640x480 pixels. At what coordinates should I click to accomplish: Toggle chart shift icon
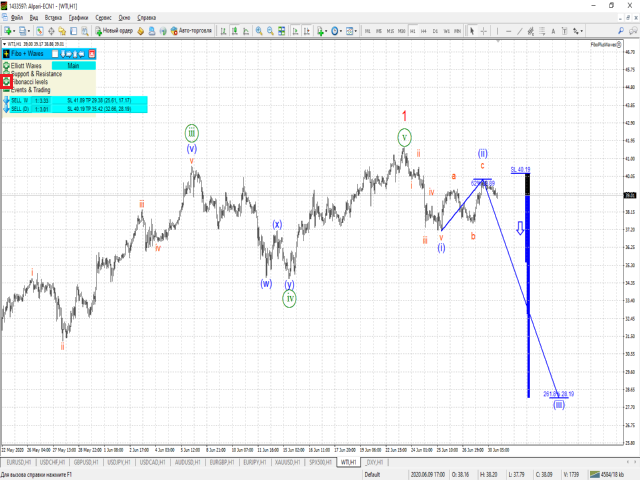(x=307, y=31)
